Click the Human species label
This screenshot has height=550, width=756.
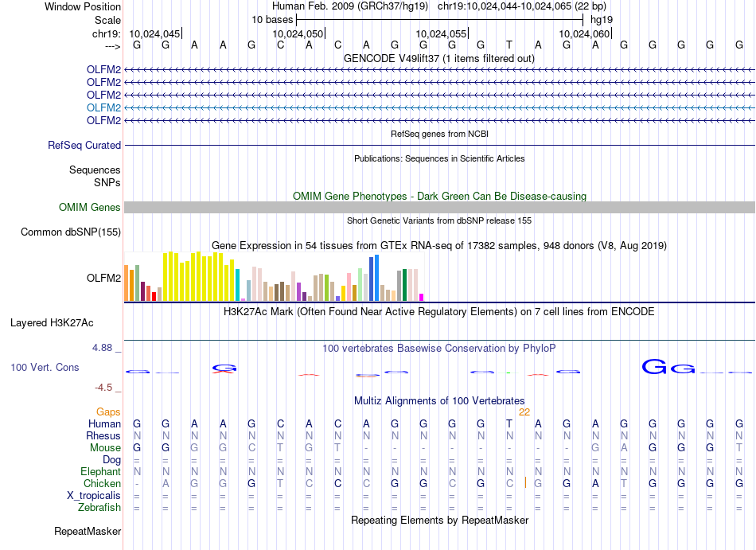pos(104,424)
